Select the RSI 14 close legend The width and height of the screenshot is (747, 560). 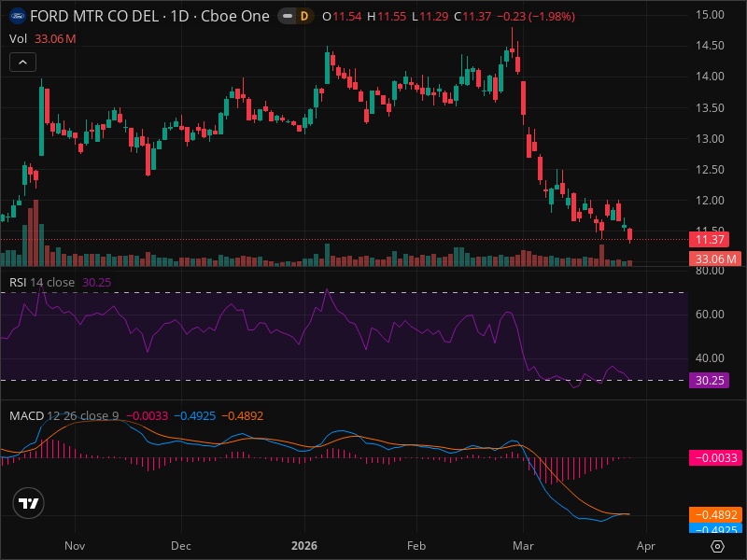42,283
